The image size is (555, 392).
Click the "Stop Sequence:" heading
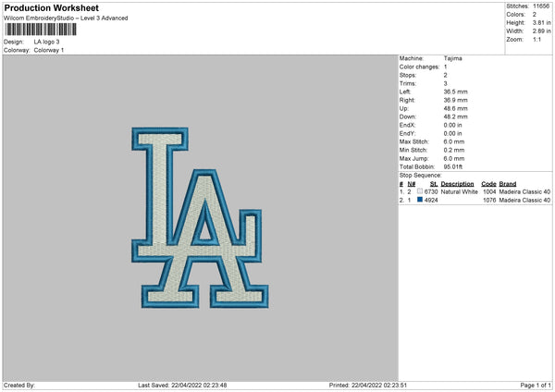click(421, 176)
